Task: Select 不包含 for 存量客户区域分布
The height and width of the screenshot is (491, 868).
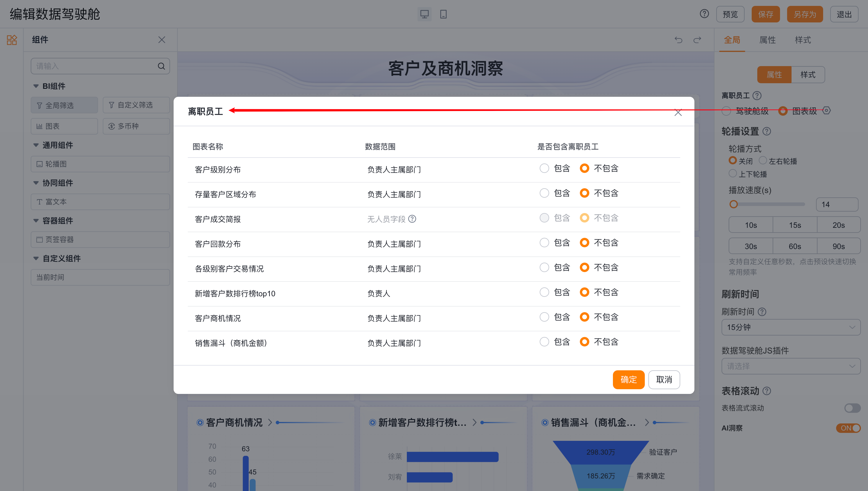Action: point(584,193)
